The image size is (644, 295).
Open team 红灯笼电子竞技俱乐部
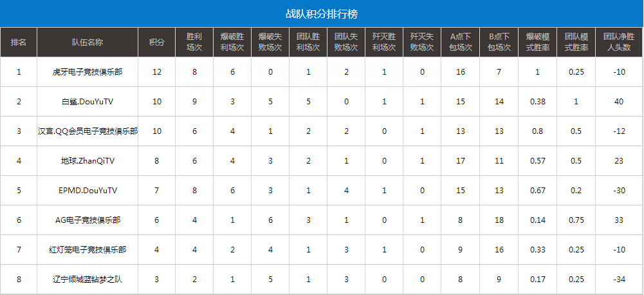tap(87, 250)
